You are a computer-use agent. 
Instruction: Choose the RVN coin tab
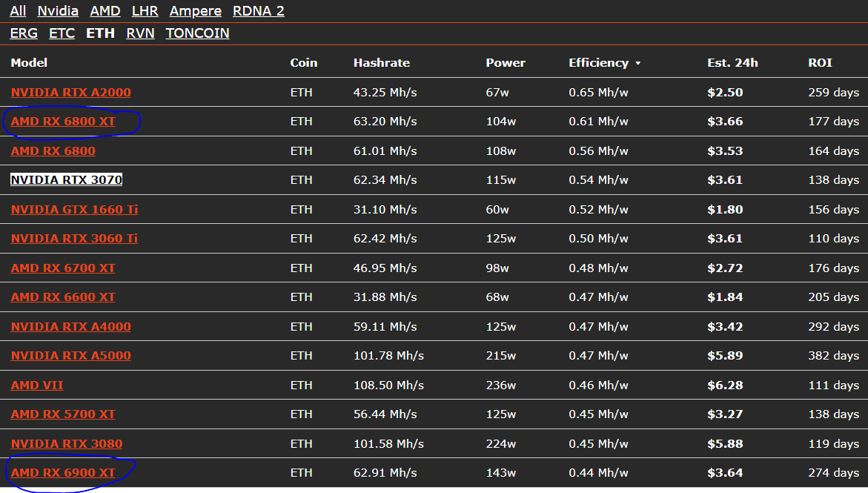coord(140,33)
